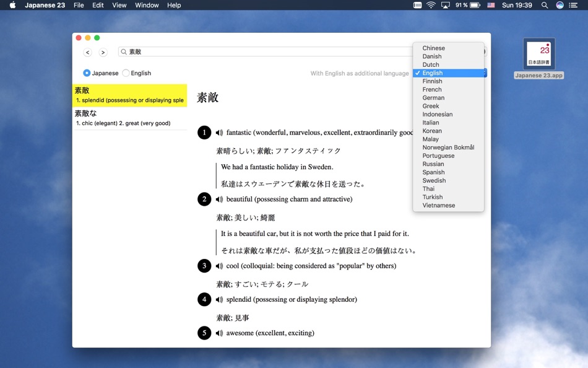Choose Vietnamese from the language list

[449, 205]
